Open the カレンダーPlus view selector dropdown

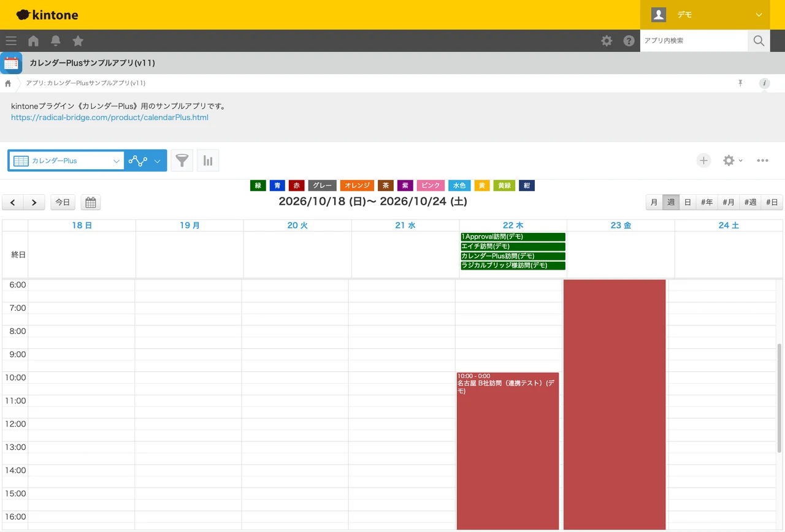tap(66, 161)
